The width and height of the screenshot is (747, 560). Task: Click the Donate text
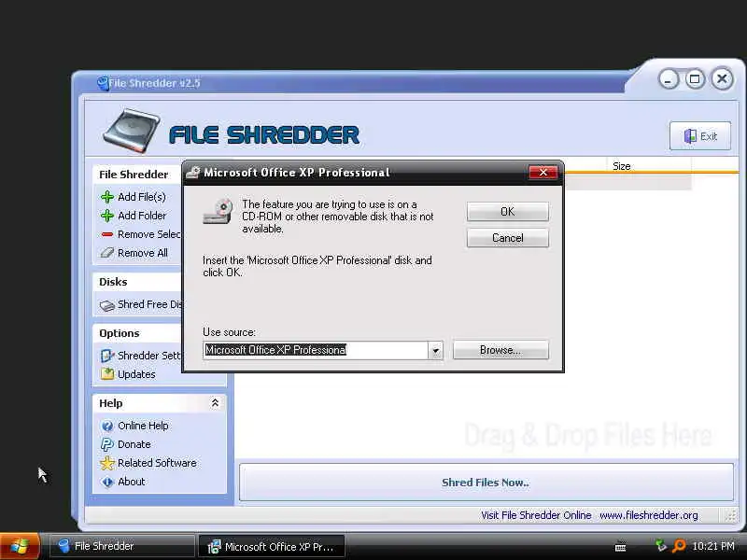(x=134, y=444)
